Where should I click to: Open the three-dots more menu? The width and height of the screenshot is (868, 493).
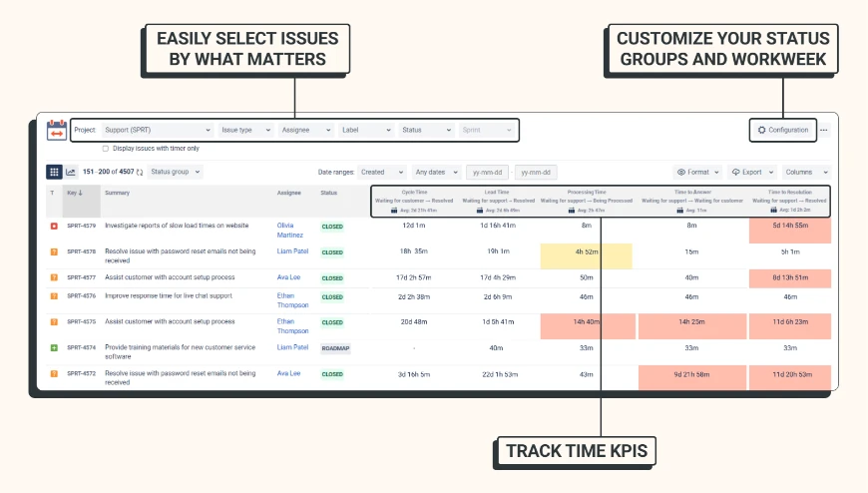(x=824, y=130)
